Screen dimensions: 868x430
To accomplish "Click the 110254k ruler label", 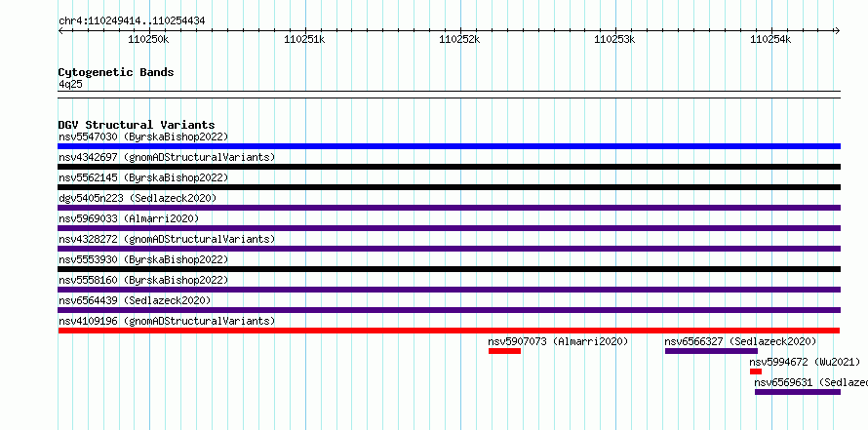I will click(x=770, y=39).
